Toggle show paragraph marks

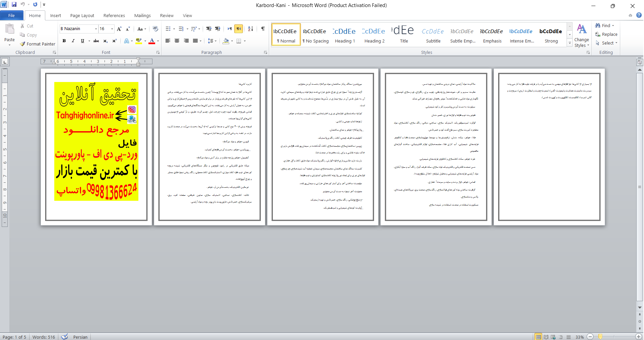pyautogui.click(x=263, y=29)
